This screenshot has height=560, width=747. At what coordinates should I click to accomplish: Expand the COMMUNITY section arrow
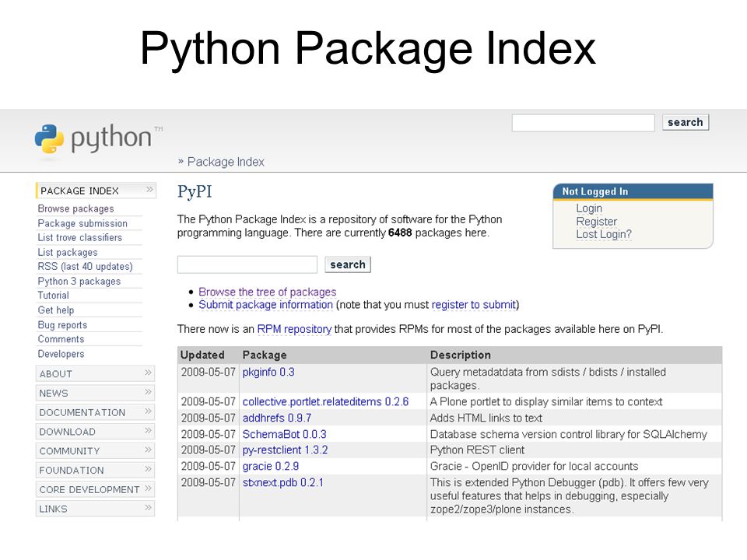click(x=148, y=450)
